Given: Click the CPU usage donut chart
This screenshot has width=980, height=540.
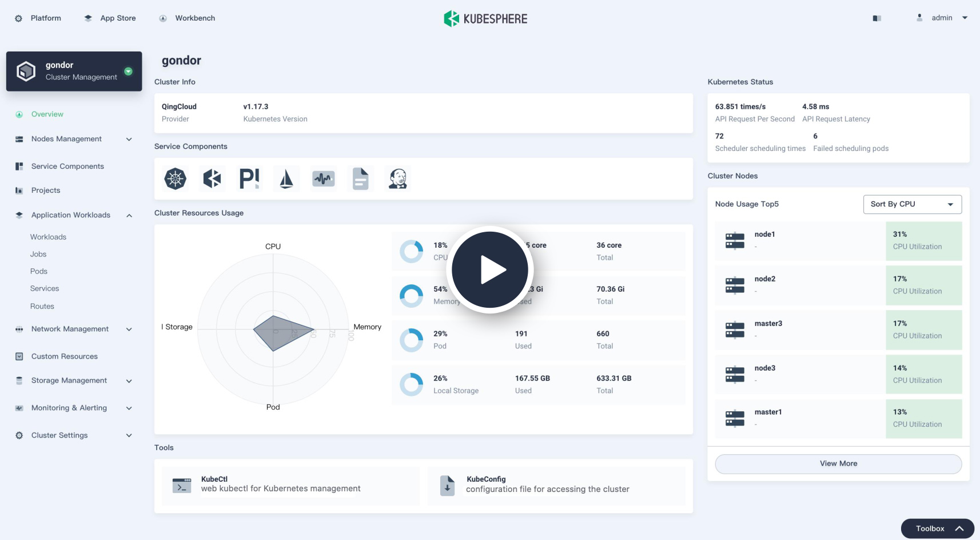Looking at the screenshot, I should [411, 251].
